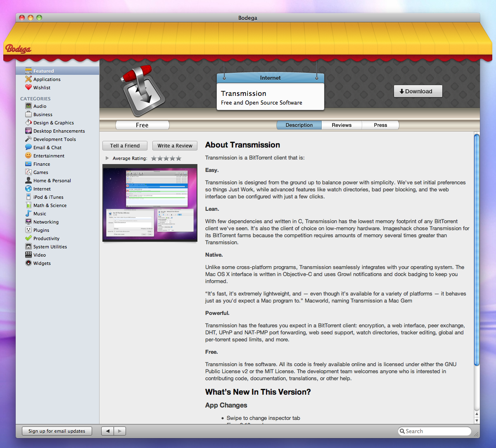Click Write a Review button

click(175, 146)
